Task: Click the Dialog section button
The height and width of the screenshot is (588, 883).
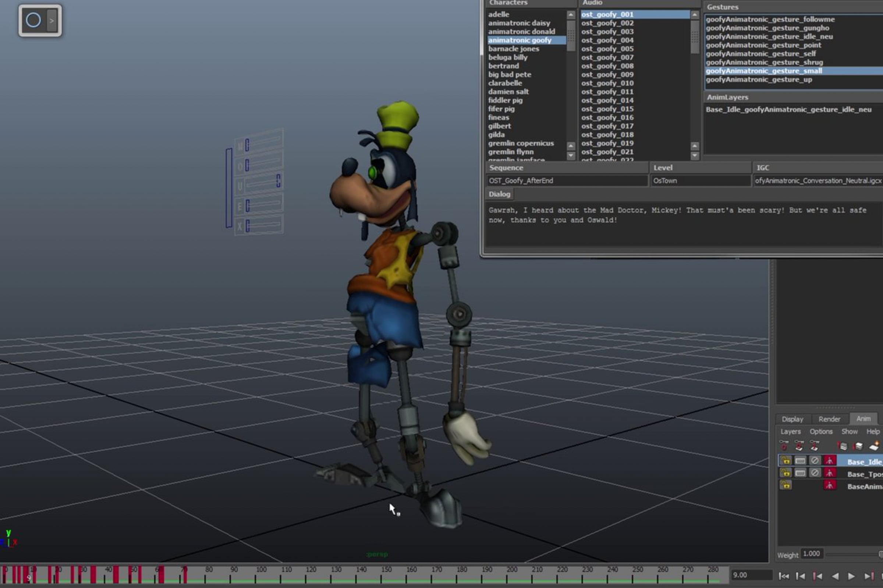Action: 499,194
